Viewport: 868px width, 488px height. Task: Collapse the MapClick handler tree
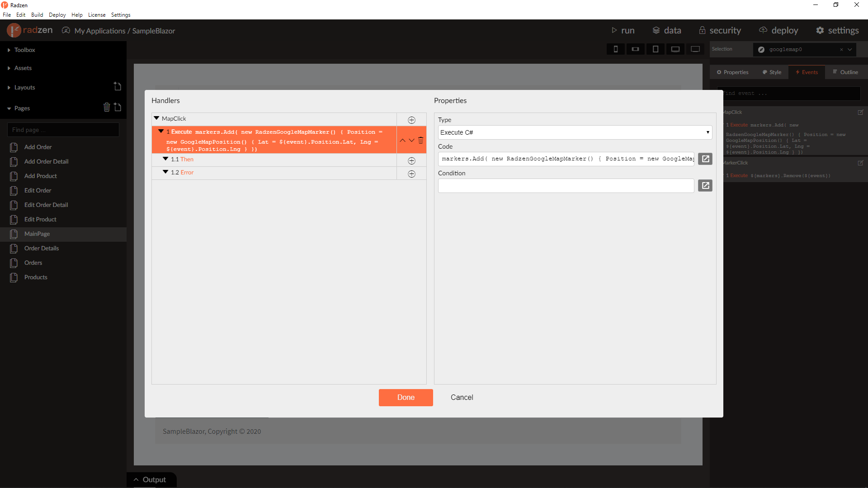pos(156,118)
